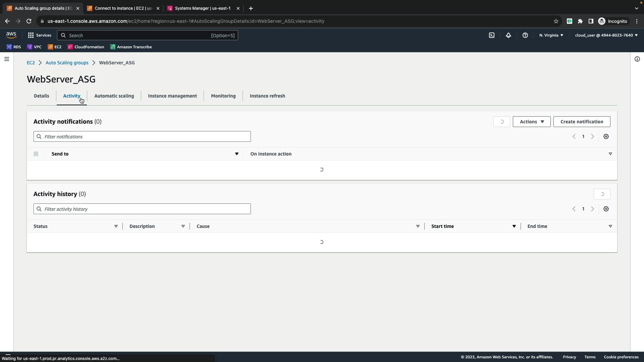Open the CloudFormation bookmark shortcut
This screenshot has width=644, height=362.
click(86, 47)
